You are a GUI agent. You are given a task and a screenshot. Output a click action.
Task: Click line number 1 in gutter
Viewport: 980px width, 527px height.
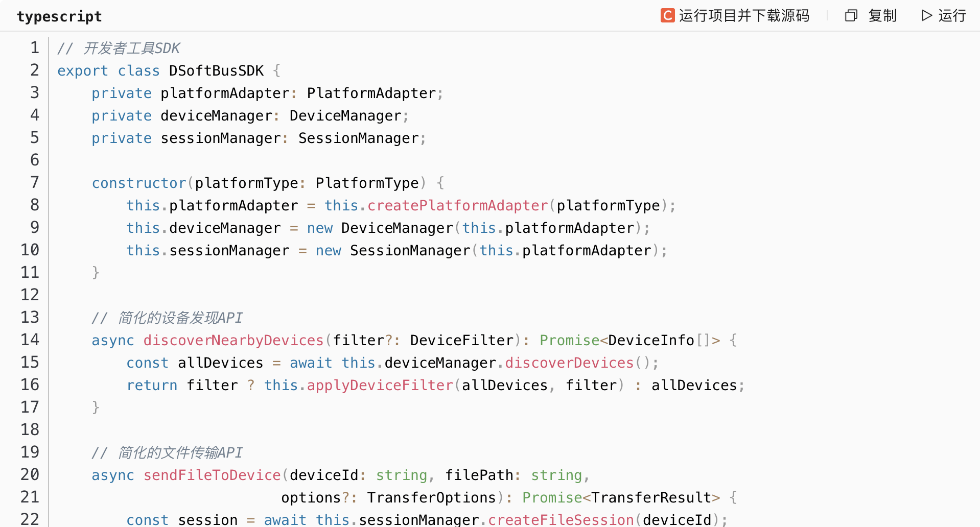pos(34,47)
